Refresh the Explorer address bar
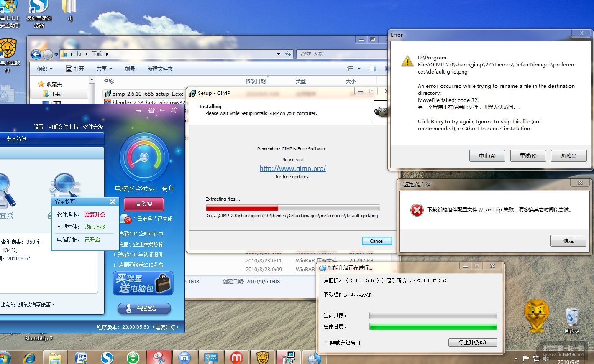594x364 pixels. (x=288, y=54)
